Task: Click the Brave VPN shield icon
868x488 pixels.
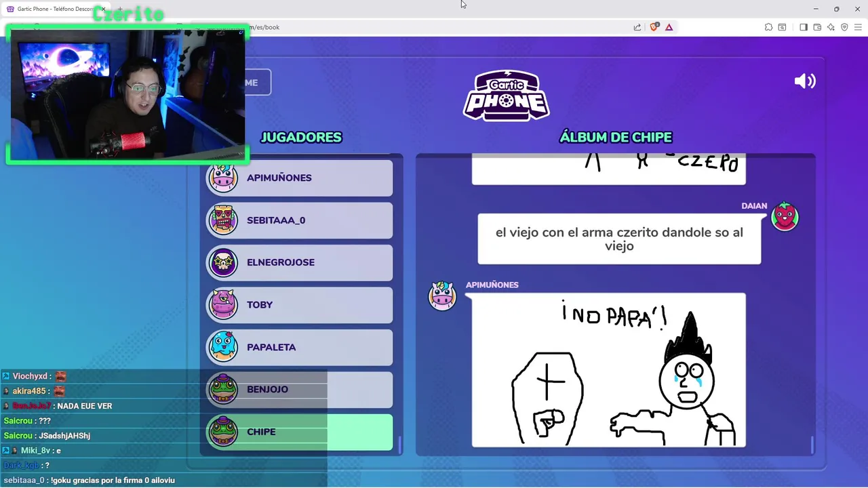Action: (x=844, y=27)
